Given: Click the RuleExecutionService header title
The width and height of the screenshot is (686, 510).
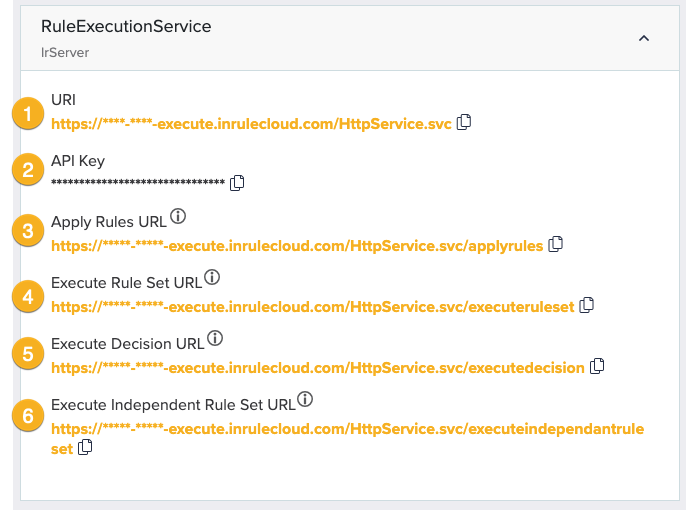Looking at the screenshot, I should pyautogui.click(x=126, y=27).
